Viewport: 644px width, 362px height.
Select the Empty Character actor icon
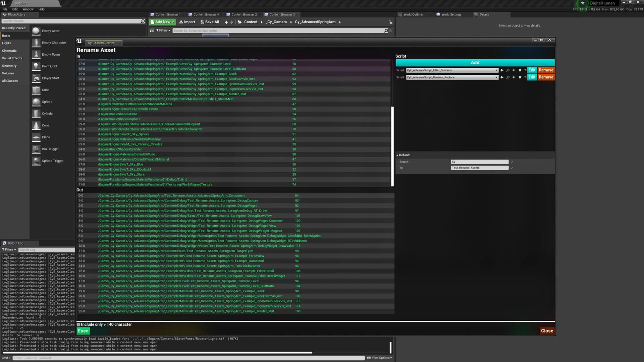(x=36, y=43)
